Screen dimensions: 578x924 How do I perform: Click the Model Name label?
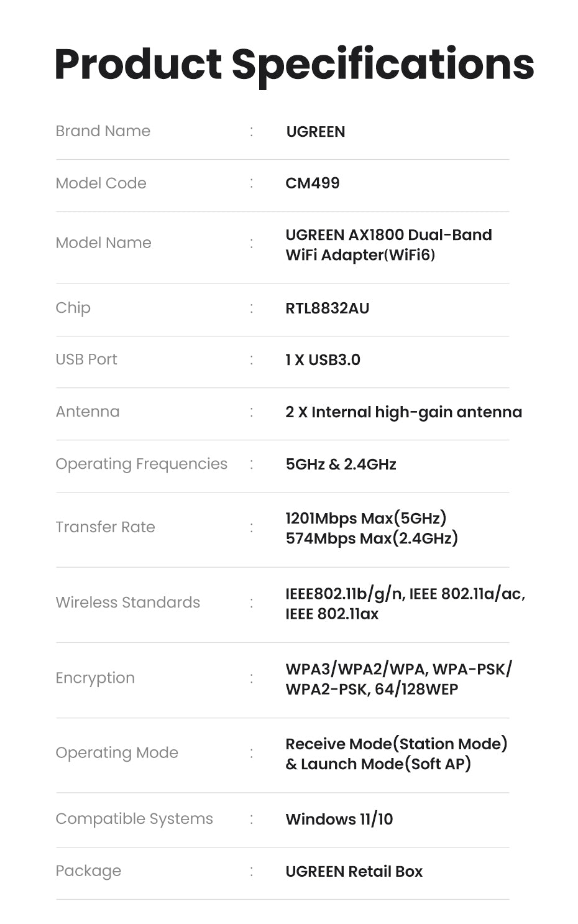coord(103,243)
